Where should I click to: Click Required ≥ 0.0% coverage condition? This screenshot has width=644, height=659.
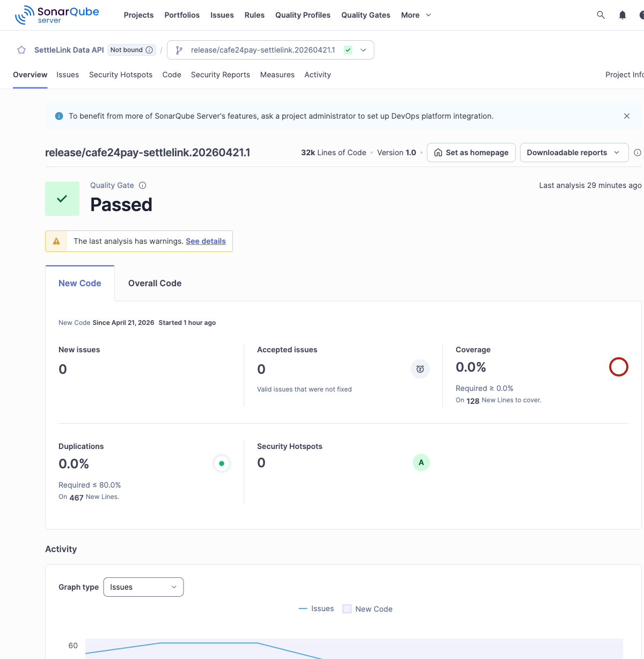485,388
